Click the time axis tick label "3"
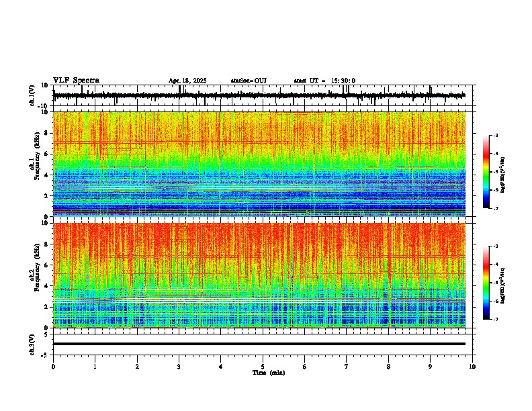This screenshot has width=532, height=411. pyautogui.click(x=179, y=367)
